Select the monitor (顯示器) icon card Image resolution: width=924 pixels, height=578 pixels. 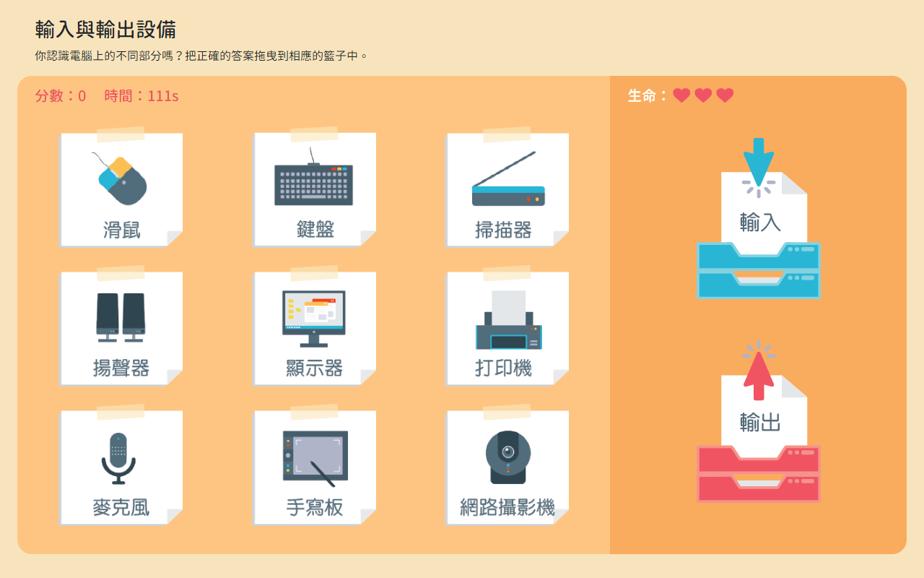coord(315,329)
